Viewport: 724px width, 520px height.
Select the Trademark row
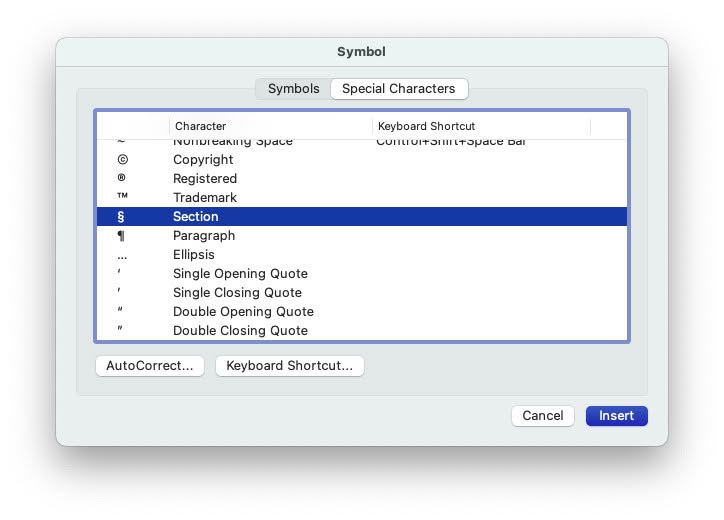tap(362, 198)
